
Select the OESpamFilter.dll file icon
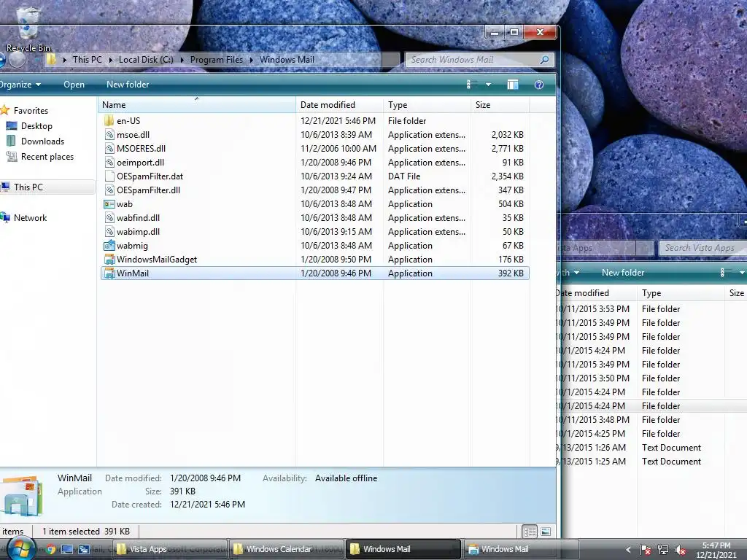pos(109,190)
